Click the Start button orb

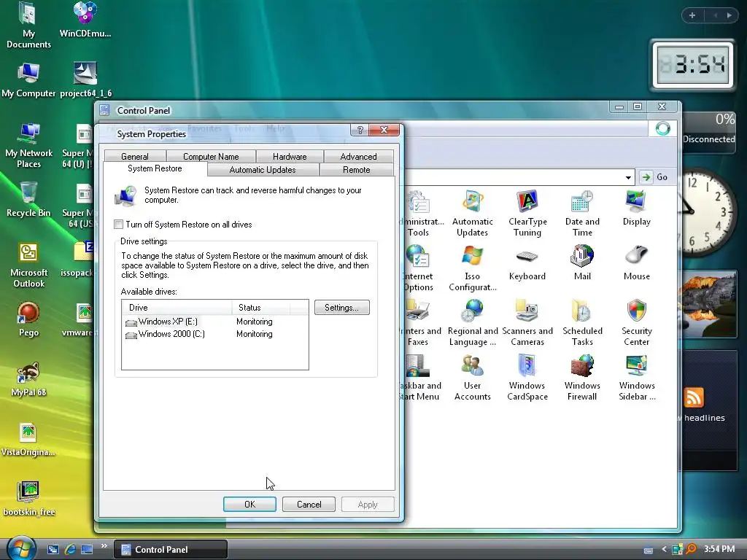click(x=21, y=548)
